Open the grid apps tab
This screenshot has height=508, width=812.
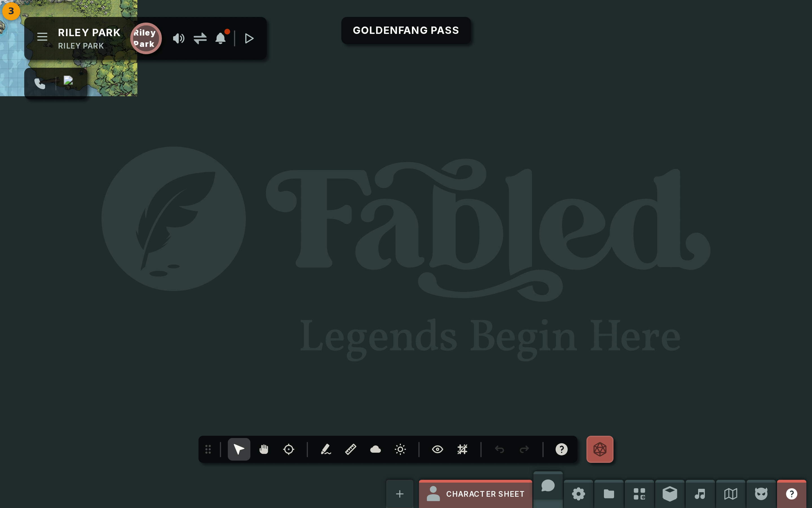pyautogui.click(x=639, y=494)
